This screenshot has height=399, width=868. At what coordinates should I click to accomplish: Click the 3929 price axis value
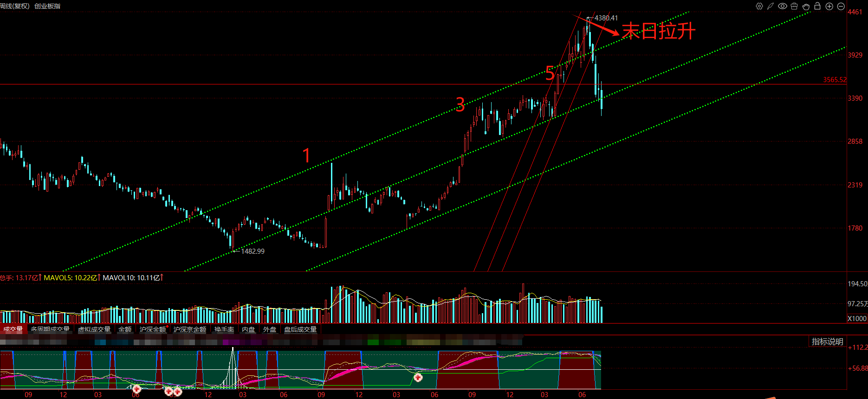point(855,55)
